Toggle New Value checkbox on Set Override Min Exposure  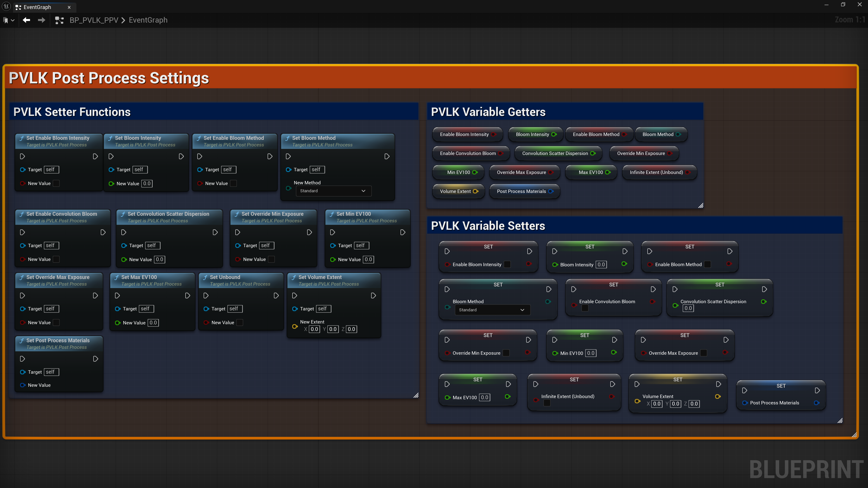click(271, 259)
